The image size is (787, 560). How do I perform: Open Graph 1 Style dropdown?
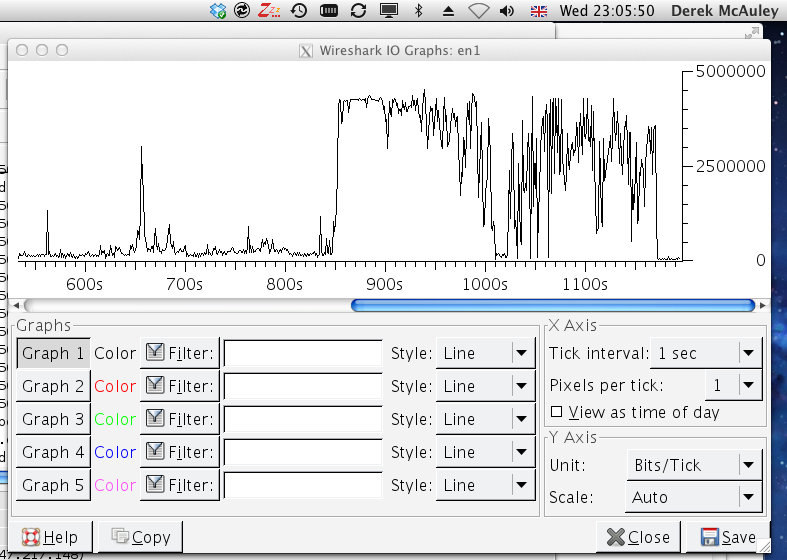coord(485,353)
